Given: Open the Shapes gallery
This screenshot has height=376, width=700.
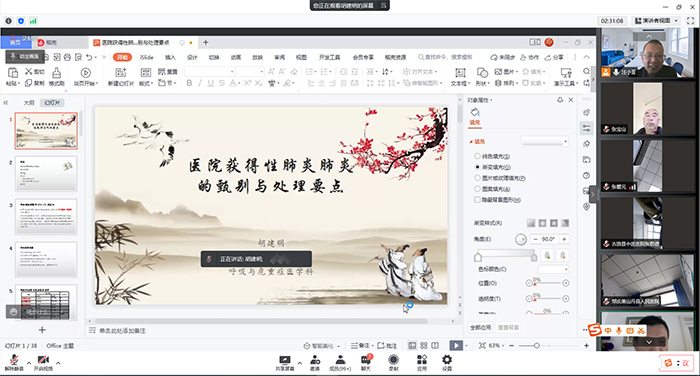Looking at the screenshot, I should (482, 76).
